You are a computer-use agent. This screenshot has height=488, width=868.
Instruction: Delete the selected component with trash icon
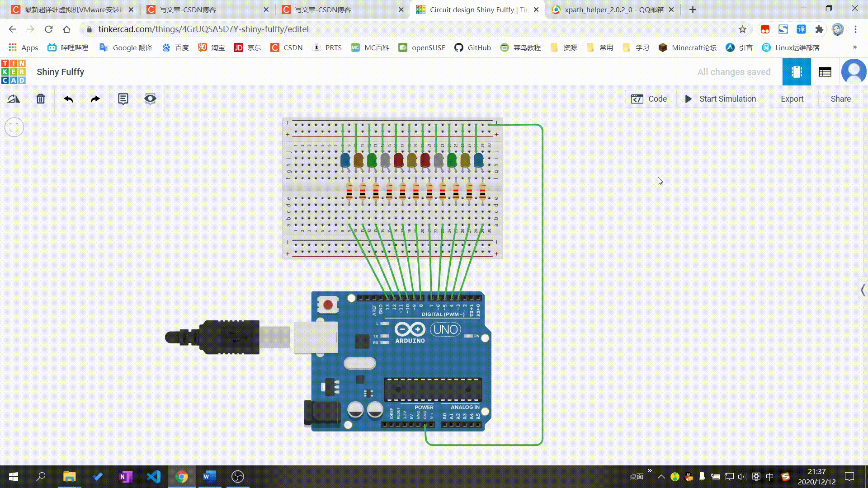pyautogui.click(x=41, y=99)
